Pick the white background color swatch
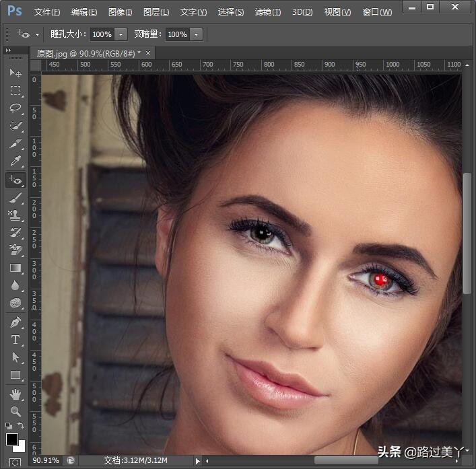The image size is (476, 469). point(21,447)
